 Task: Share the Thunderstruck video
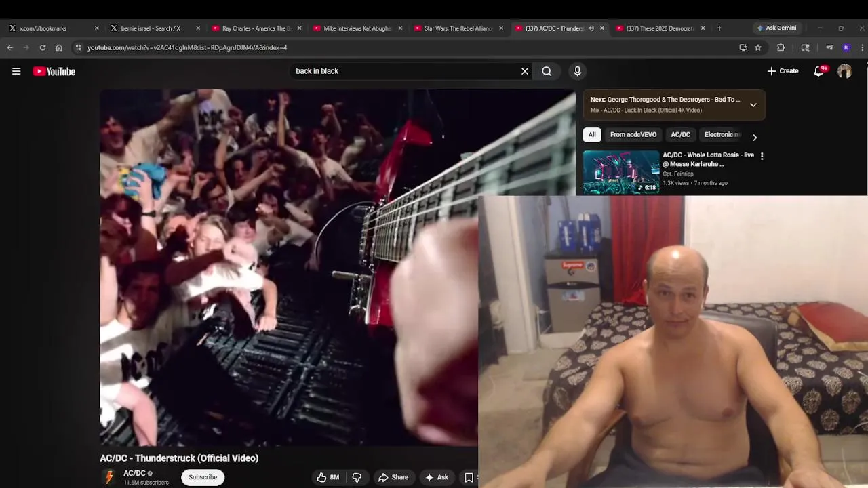393,477
